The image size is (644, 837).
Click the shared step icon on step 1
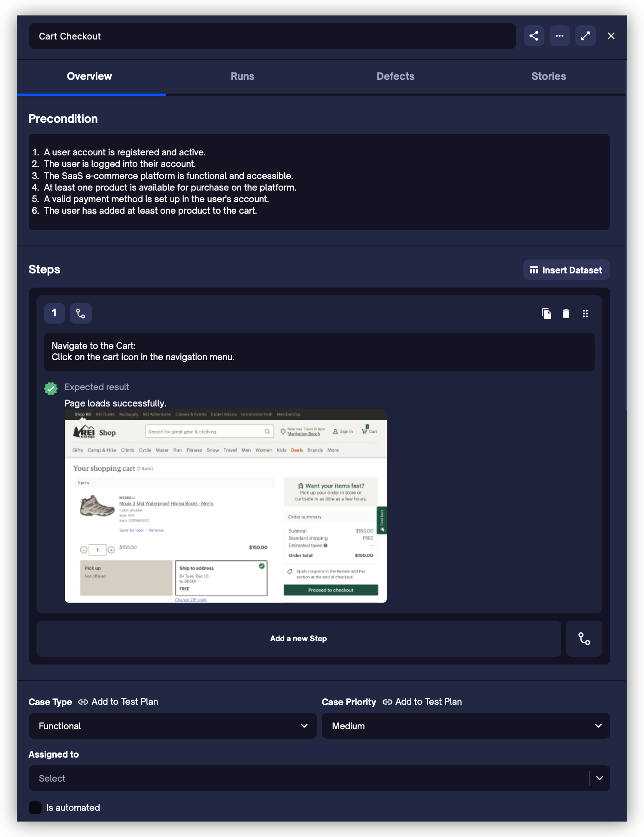tap(81, 313)
